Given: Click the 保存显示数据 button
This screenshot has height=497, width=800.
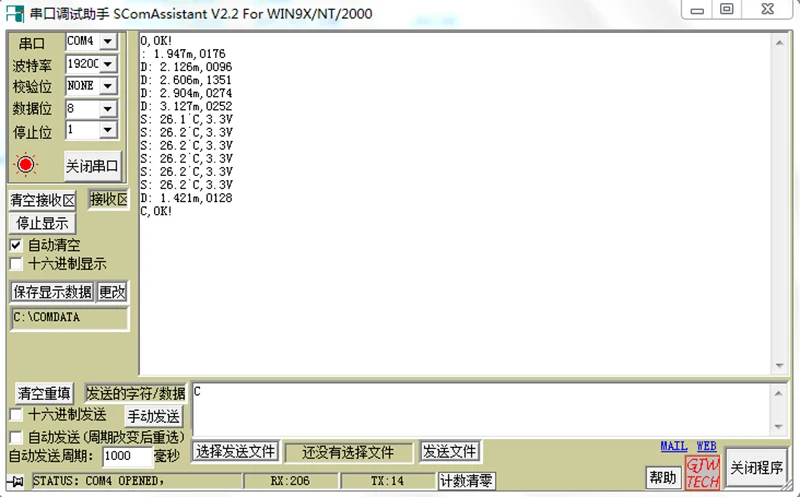Looking at the screenshot, I should (x=53, y=292).
